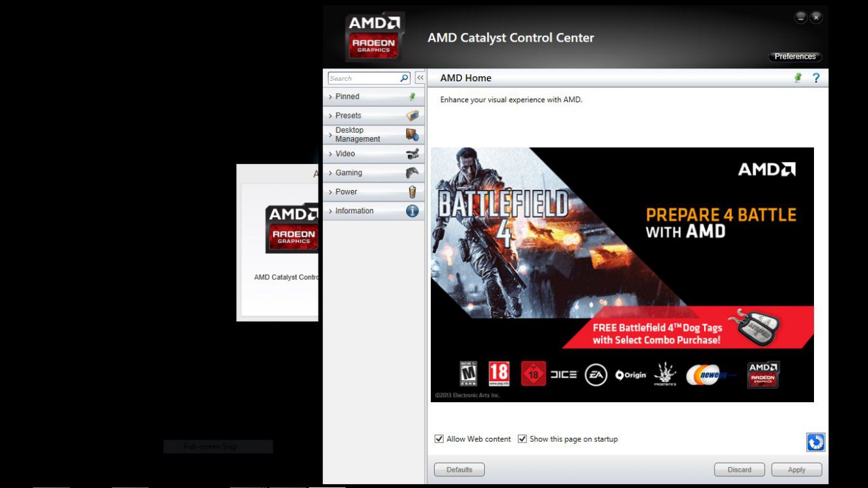The height and width of the screenshot is (488, 868).
Task: Click the PEGI 18 rating icon
Action: click(x=499, y=374)
